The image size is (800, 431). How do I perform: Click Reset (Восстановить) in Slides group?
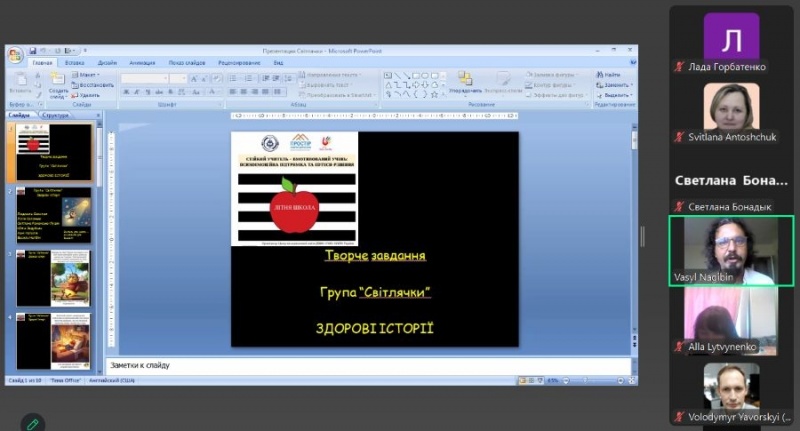pos(93,85)
